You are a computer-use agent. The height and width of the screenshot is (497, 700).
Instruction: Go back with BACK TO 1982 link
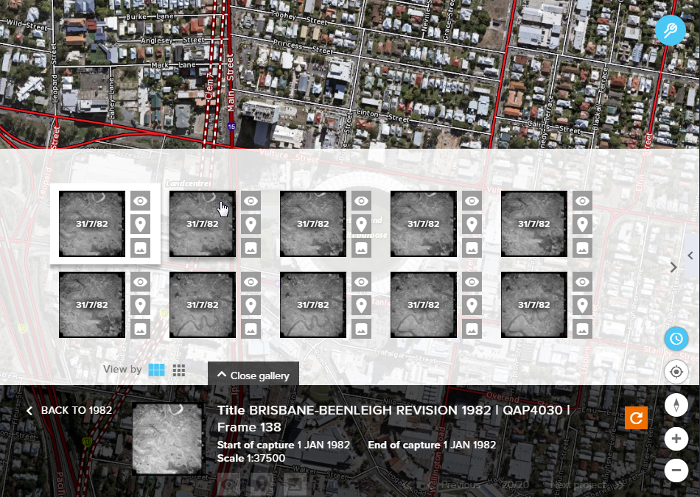pyautogui.click(x=69, y=410)
